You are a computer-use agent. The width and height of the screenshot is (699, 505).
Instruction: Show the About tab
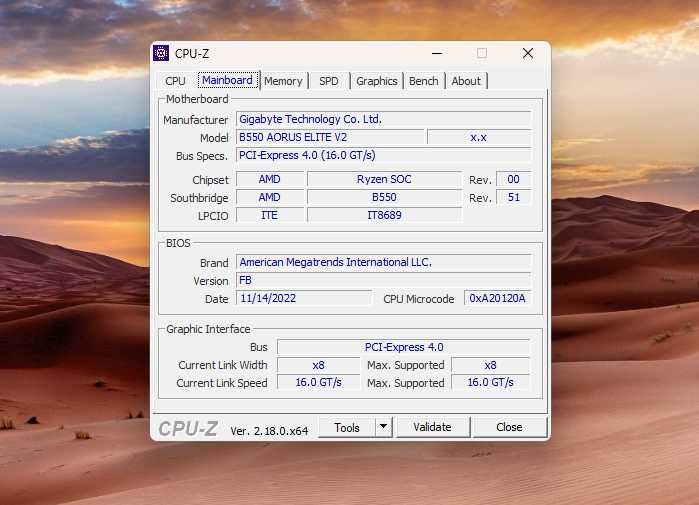tap(466, 81)
